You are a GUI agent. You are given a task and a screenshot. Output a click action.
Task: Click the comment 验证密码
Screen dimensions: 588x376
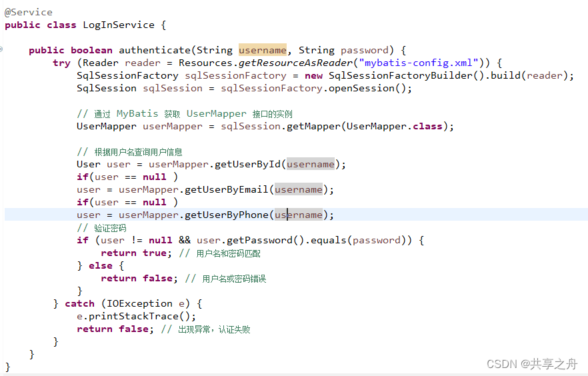pos(101,228)
